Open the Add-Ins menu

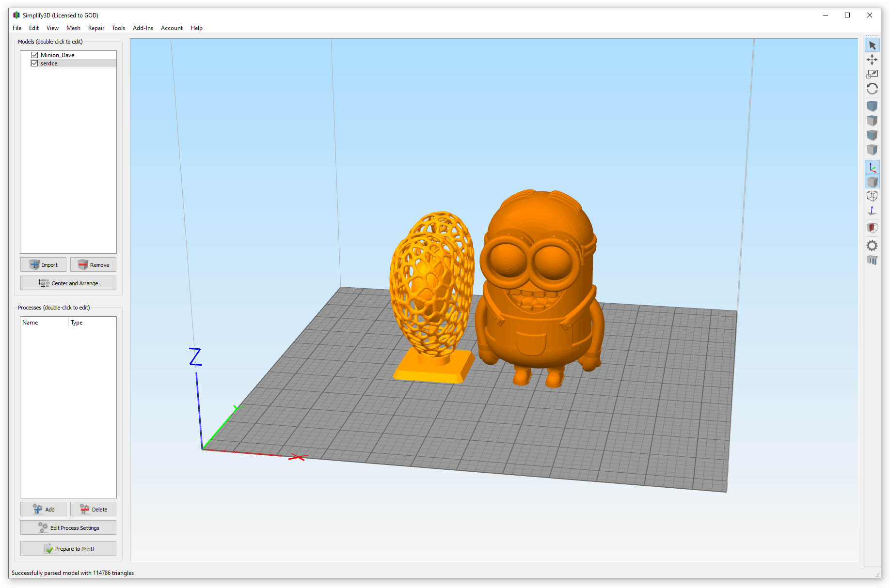coord(143,28)
